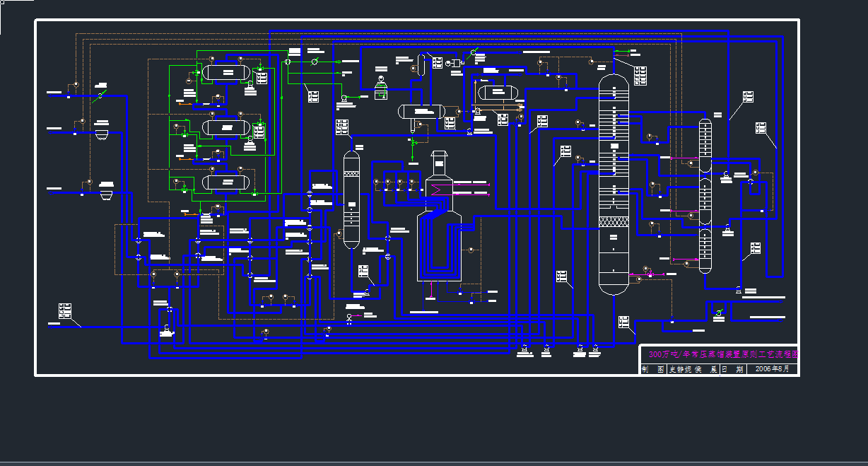Select the small horizontal drum left of main column
Screen dimensions: 868x466
click(499, 93)
